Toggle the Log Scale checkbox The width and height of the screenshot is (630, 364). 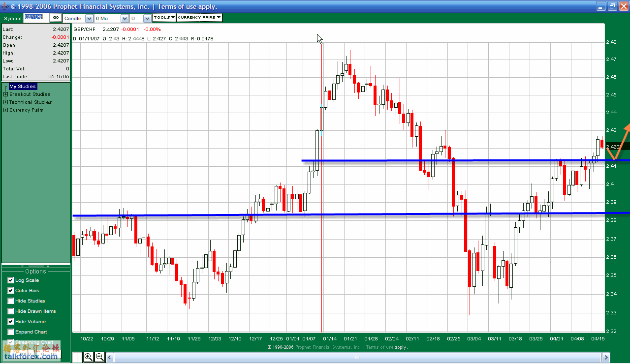[11, 280]
